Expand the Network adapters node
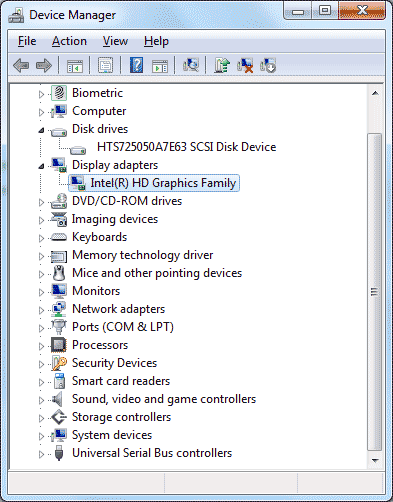Viewport: 393px width, 502px height. coord(41,310)
